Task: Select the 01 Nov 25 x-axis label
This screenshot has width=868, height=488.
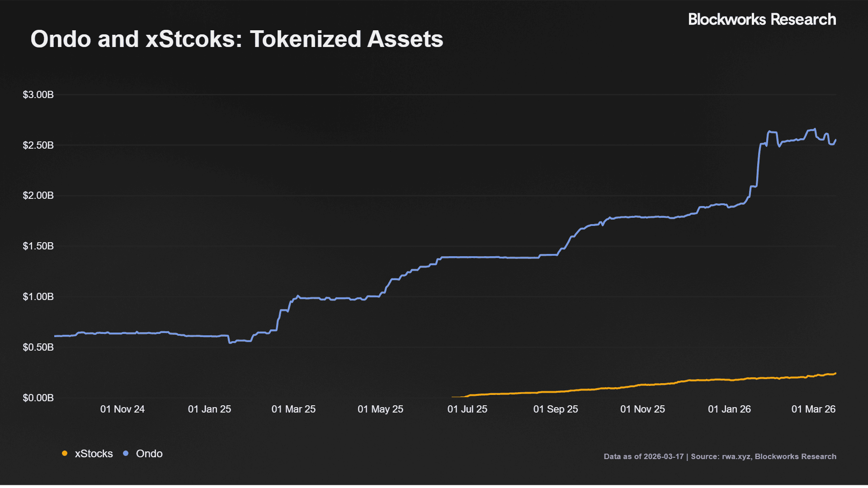Action: [x=642, y=409]
